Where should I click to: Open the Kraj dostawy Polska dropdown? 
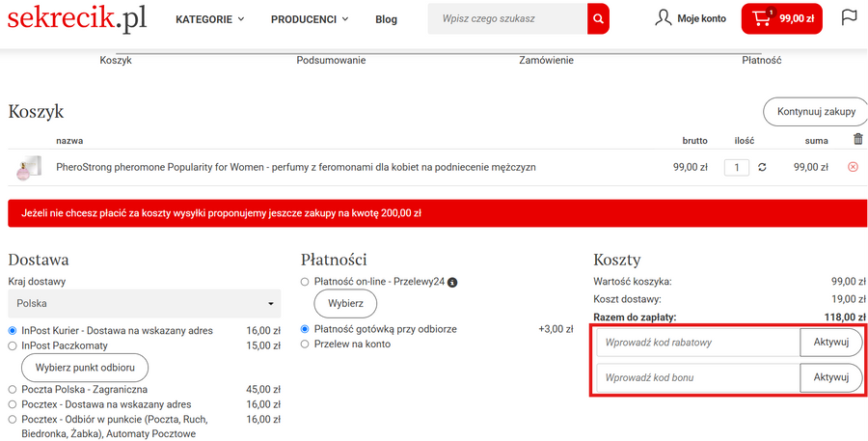pos(144,303)
